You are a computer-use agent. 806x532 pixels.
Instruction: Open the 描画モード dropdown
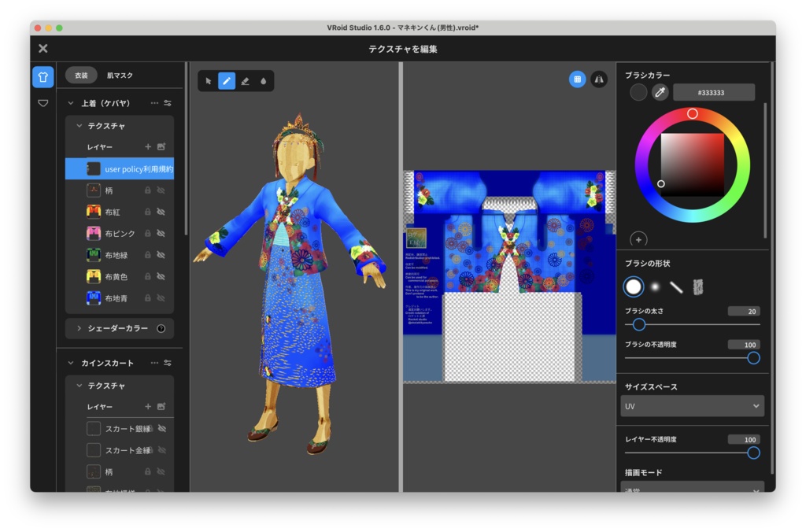click(x=692, y=488)
